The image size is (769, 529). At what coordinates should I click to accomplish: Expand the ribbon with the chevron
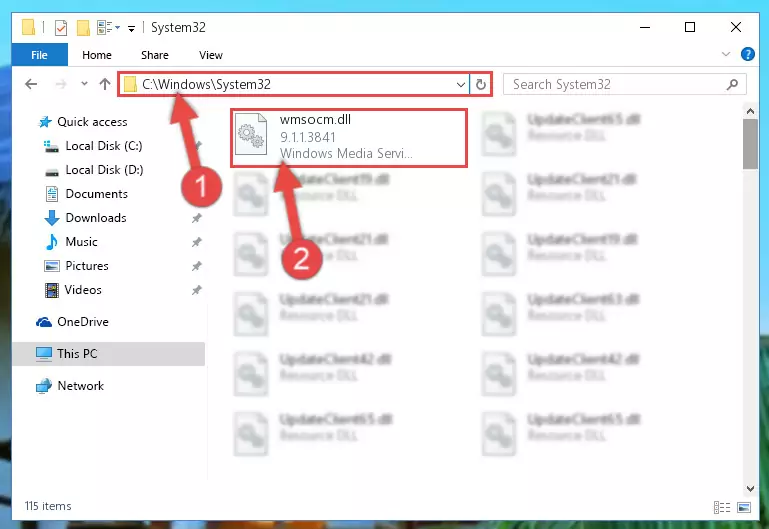click(726, 54)
